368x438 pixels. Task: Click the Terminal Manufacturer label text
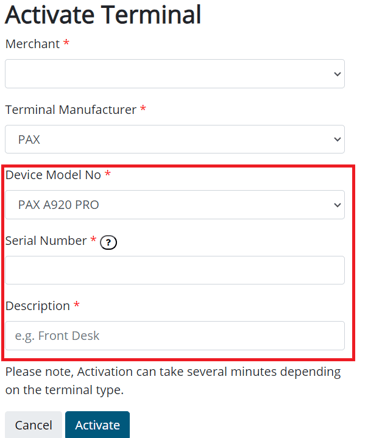point(71,109)
